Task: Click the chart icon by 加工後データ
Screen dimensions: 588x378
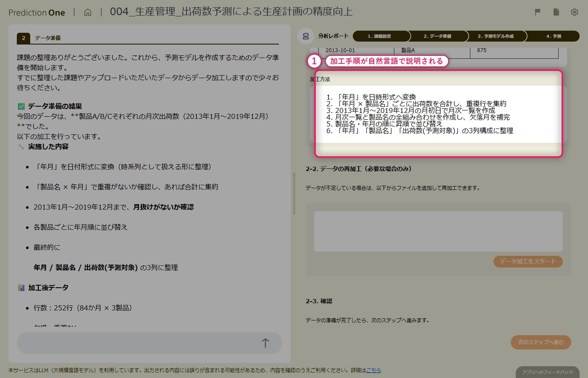Action: [21, 288]
